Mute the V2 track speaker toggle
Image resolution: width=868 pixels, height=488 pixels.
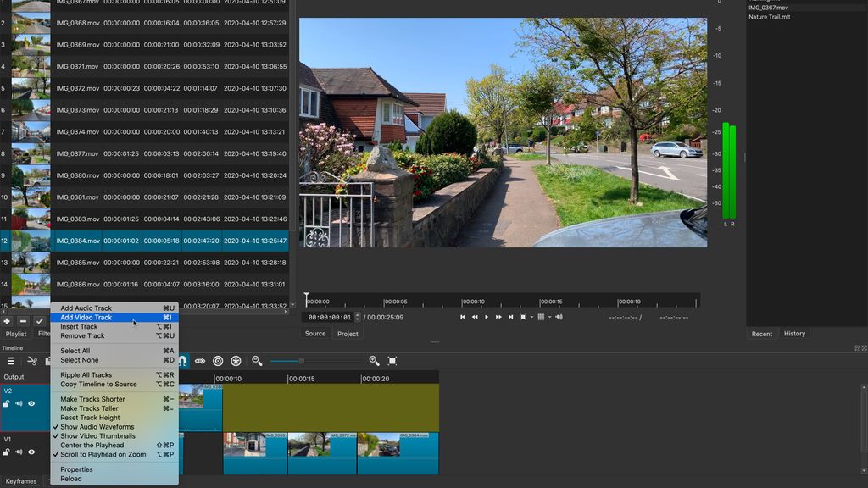click(19, 403)
